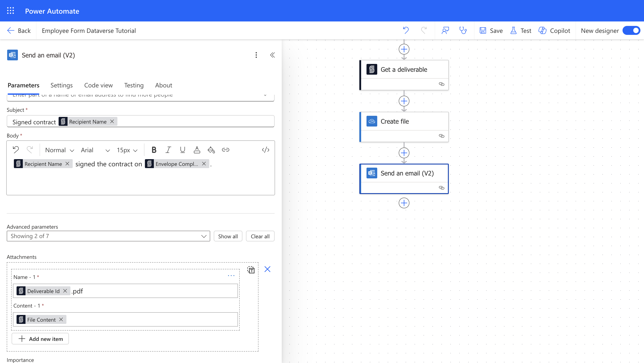This screenshot has width=644, height=363.
Task: Click the insert link icon in body toolbar
Action: click(x=225, y=150)
